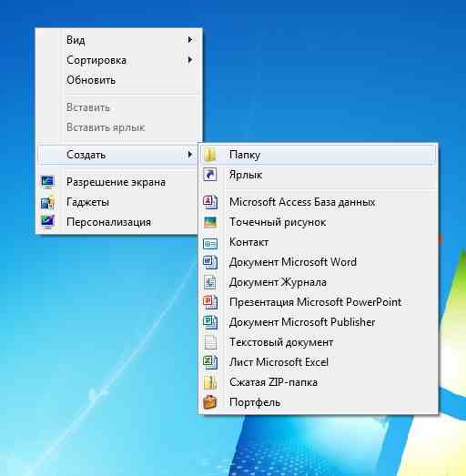466x476 pixels.
Task: Click the folder icon next to Папку
Action: tap(210, 155)
